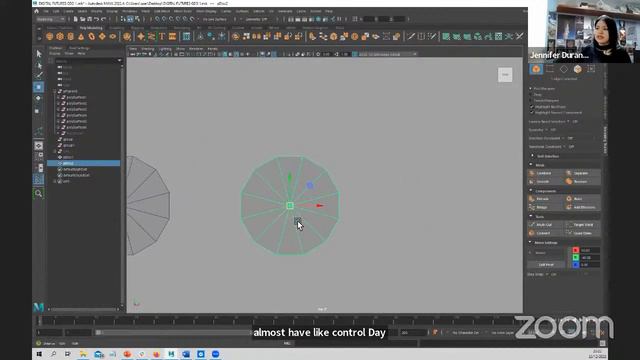The width and height of the screenshot is (640, 360).
Task: Select highlighted orange mode icon in Modeling Toolkit
Action: coord(536,69)
